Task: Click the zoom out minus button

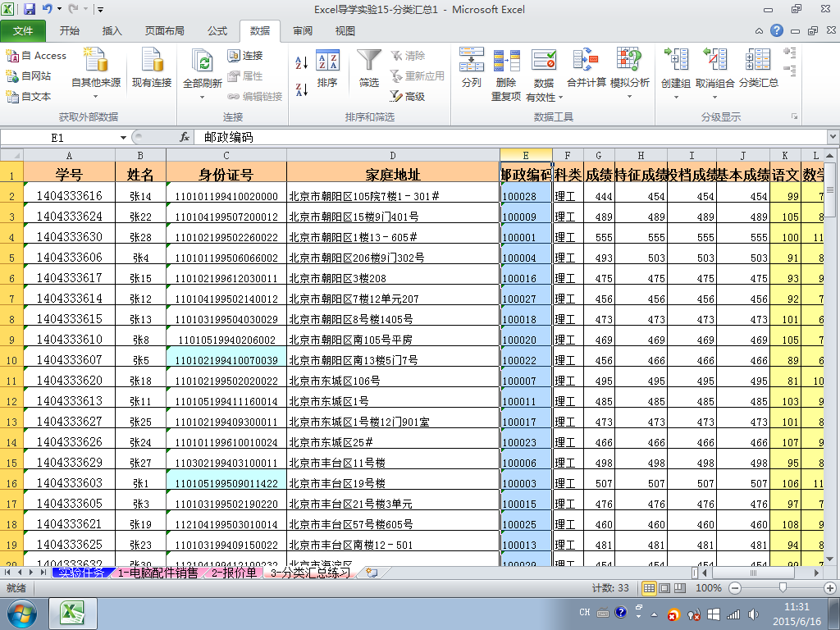Action: 735,588
